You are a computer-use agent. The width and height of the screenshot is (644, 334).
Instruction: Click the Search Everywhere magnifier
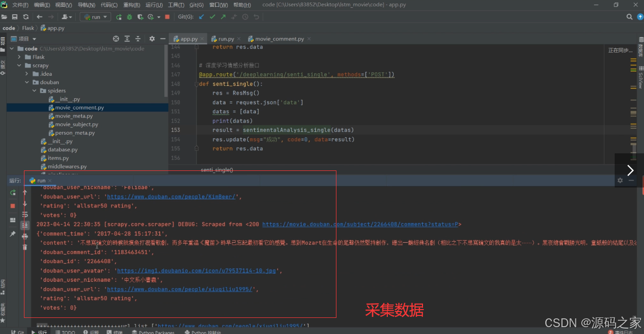pyautogui.click(x=630, y=17)
